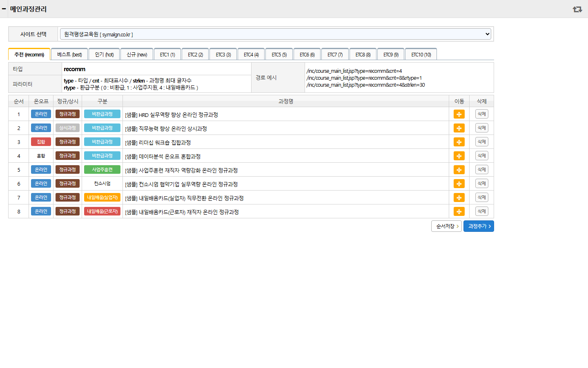The height and width of the screenshot is (368, 588).
Task: Delete the 내일배움카드(근로자) 재직자 row
Action: click(482, 211)
